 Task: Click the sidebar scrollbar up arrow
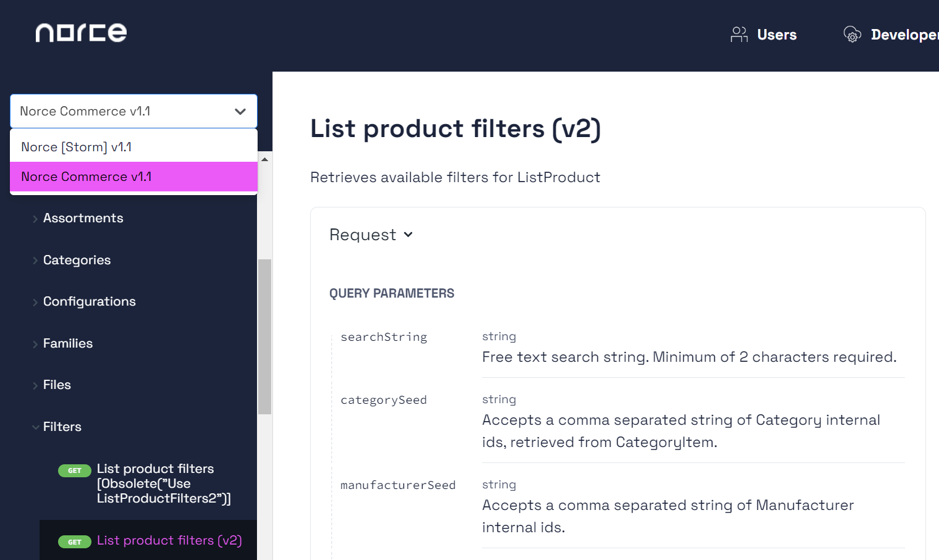[x=264, y=159]
